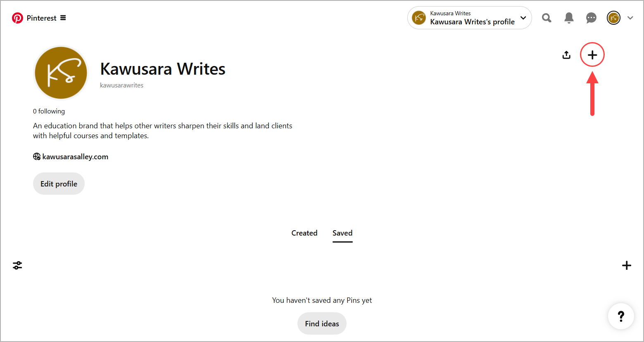Switch to the Created tab

pyautogui.click(x=304, y=233)
